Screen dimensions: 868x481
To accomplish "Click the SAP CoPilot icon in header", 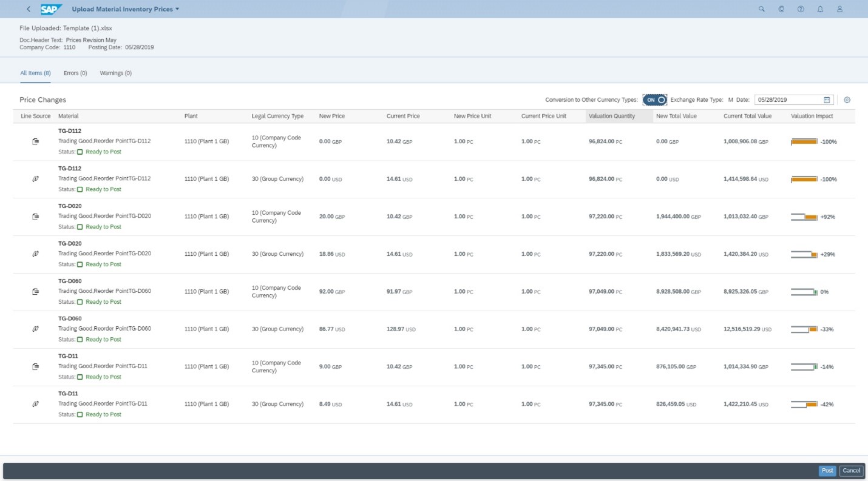I will 781,9.
